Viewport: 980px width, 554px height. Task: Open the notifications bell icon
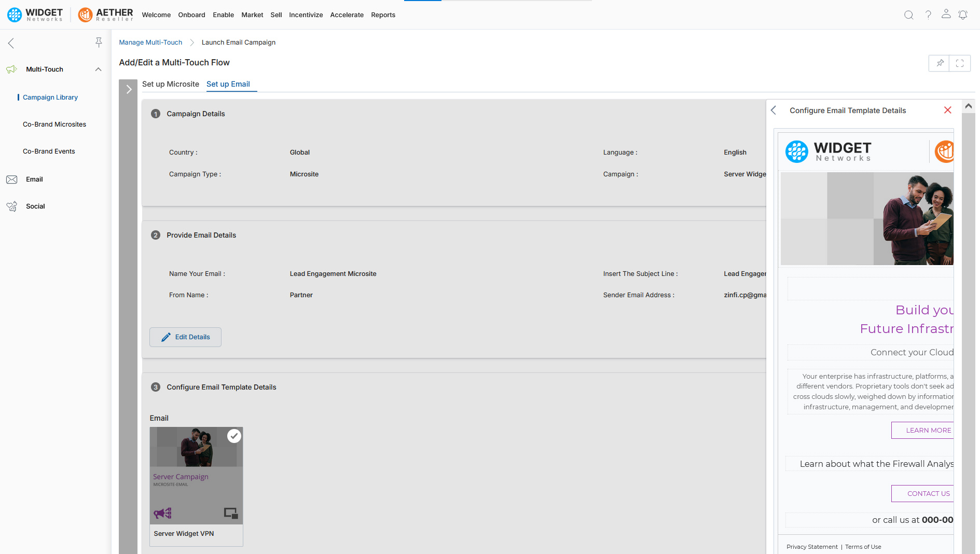(x=963, y=15)
